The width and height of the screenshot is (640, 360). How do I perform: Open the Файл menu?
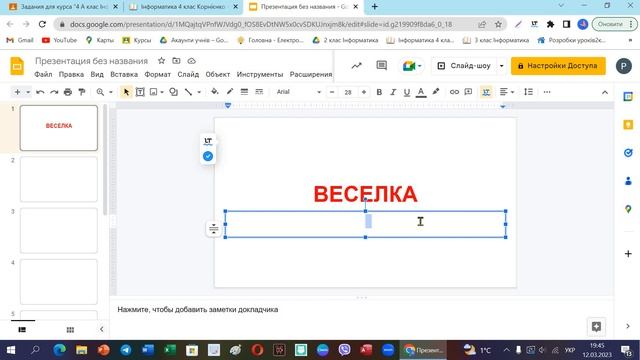[x=43, y=74]
